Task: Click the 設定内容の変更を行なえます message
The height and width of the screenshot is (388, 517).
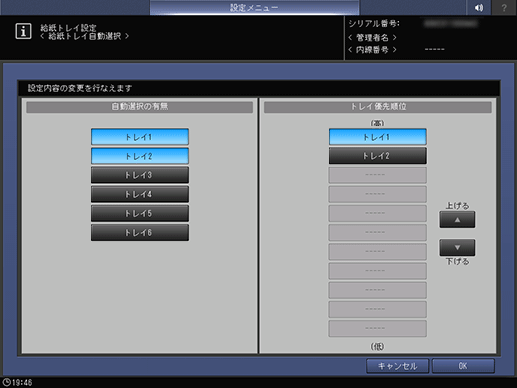Action: pos(80,88)
